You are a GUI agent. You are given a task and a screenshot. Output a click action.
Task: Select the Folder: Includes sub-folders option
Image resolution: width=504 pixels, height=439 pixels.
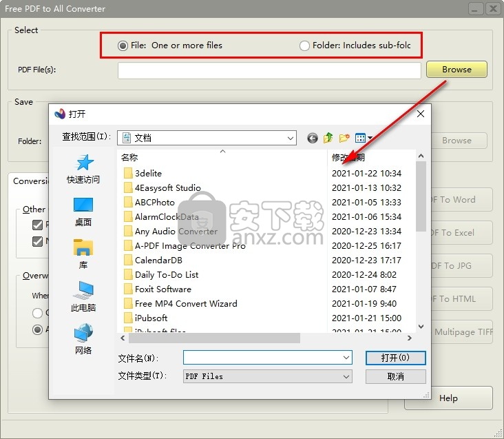coord(304,45)
